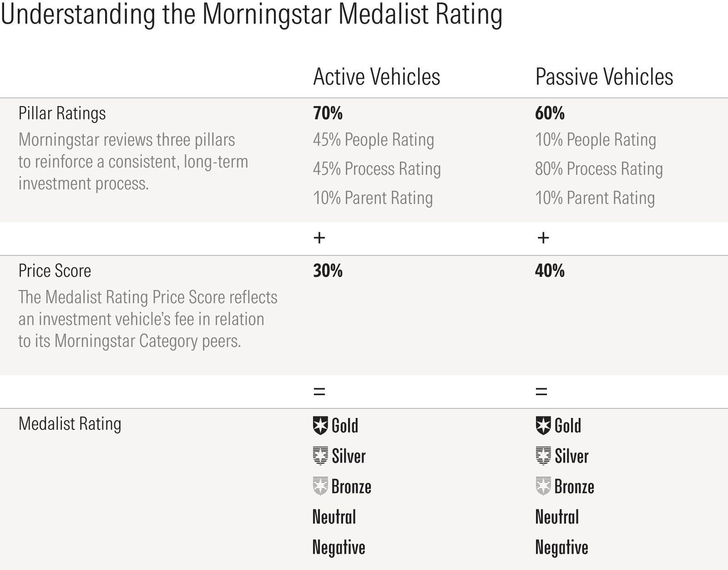Click the Pillar Ratings row label
728x570 pixels.
62,113
